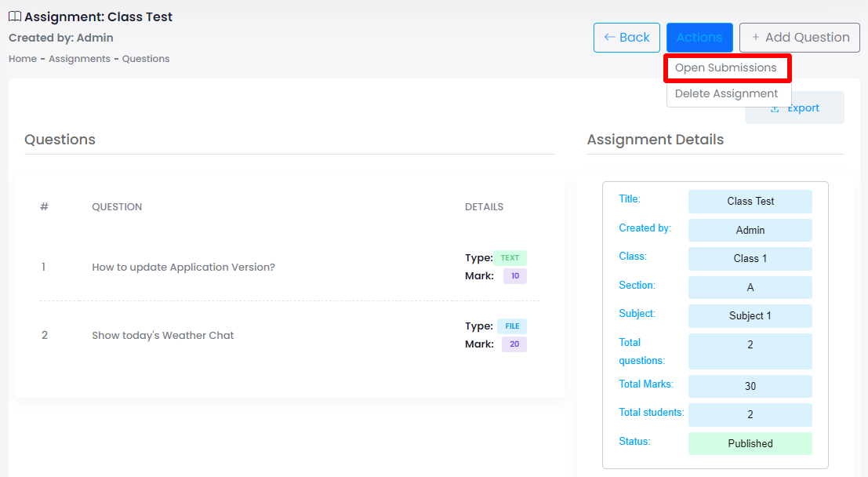The image size is (868, 477).
Task: Click the left arrow icon in Back button
Action: (x=609, y=37)
